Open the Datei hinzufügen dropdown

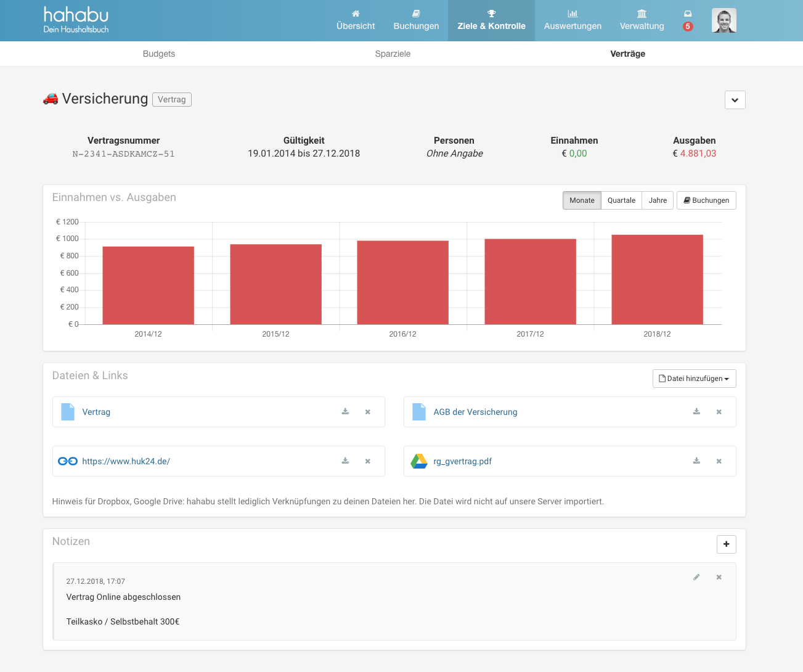(x=694, y=379)
